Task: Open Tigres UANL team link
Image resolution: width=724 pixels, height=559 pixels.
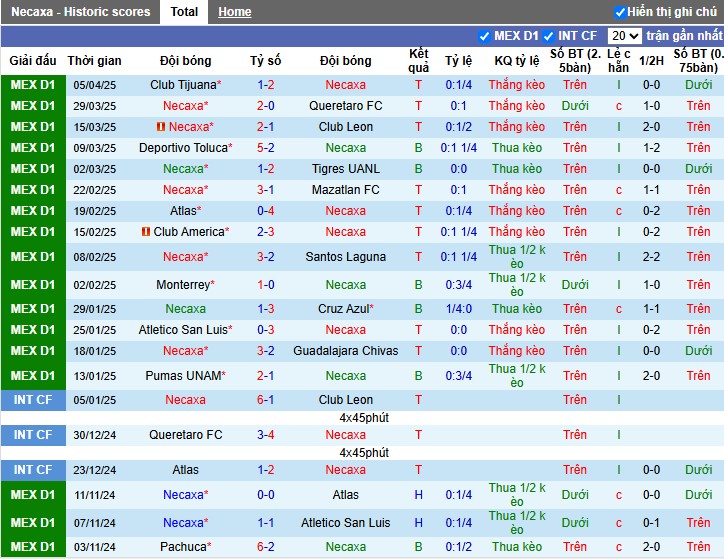Action: (345, 168)
